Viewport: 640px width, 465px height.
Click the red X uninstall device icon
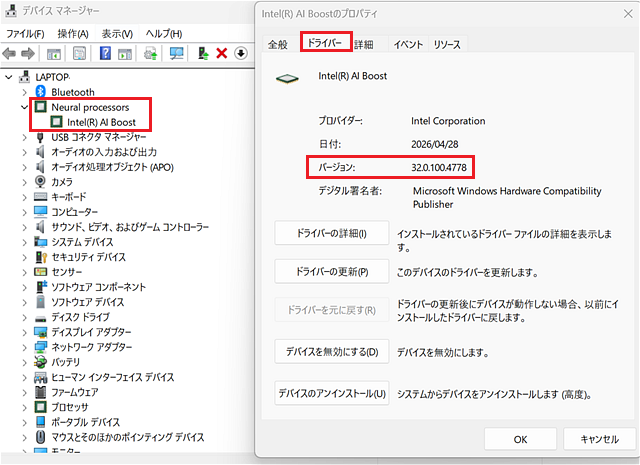[x=222, y=53]
